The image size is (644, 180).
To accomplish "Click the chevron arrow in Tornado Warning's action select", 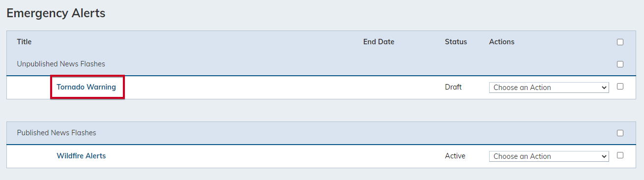I will tap(604, 88).
